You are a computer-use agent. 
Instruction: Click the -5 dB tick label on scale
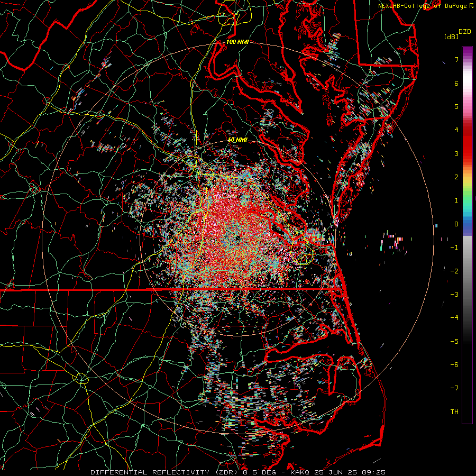454,342
